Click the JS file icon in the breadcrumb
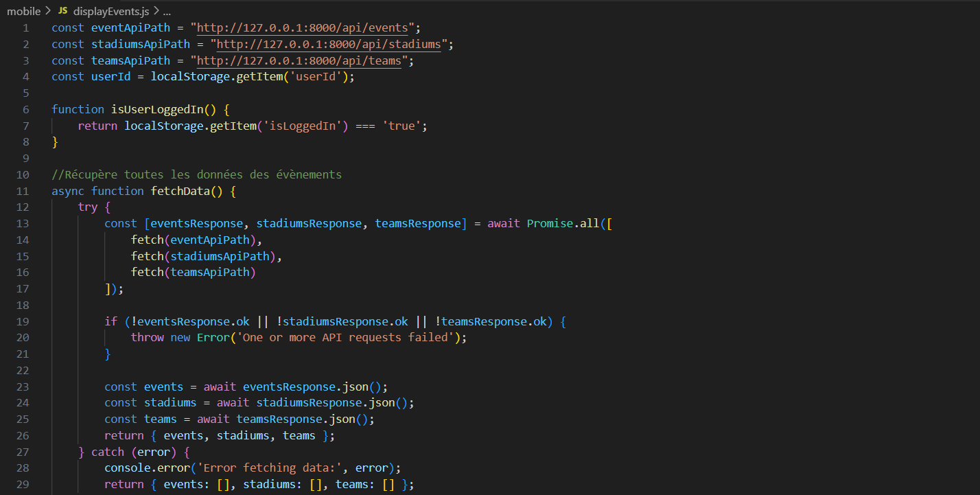980x495 pixels. point(62,11)
